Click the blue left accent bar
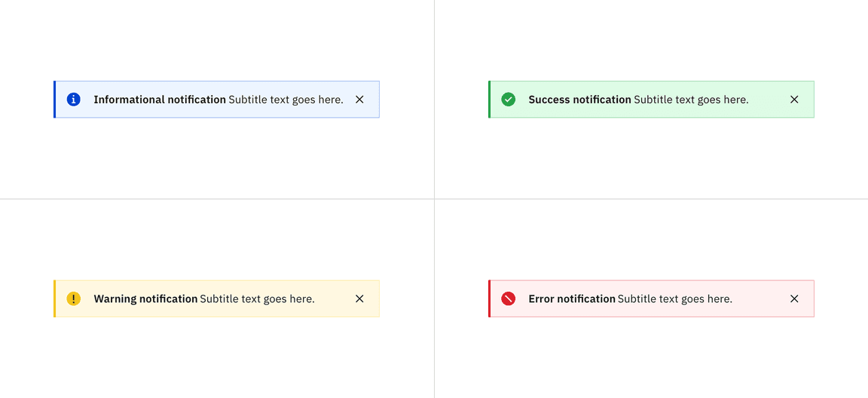This screenshot has width=868, height=398. [x=54, y=99]
